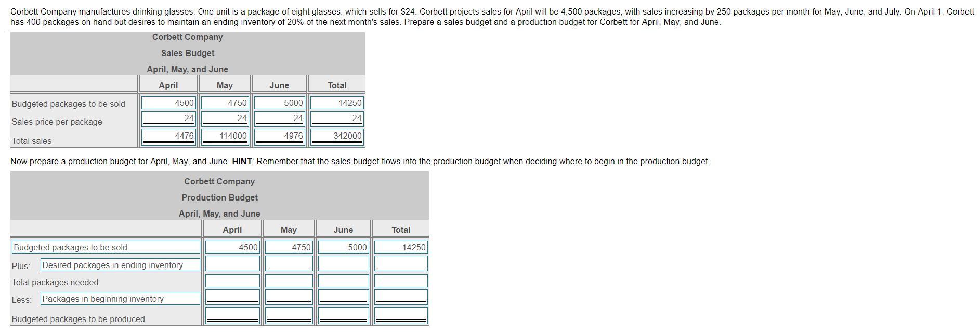Click the Production Budget June packages sold field 5000

pos(343,247)
